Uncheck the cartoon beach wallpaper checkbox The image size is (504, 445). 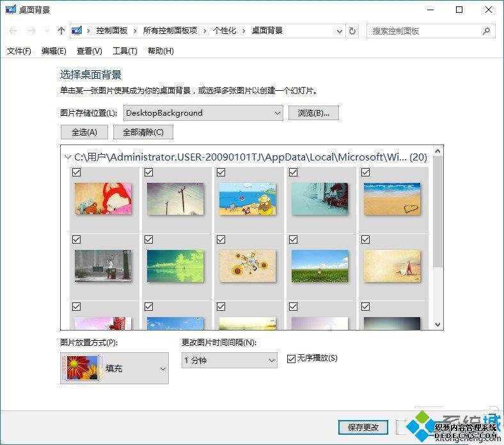(221, 173)
